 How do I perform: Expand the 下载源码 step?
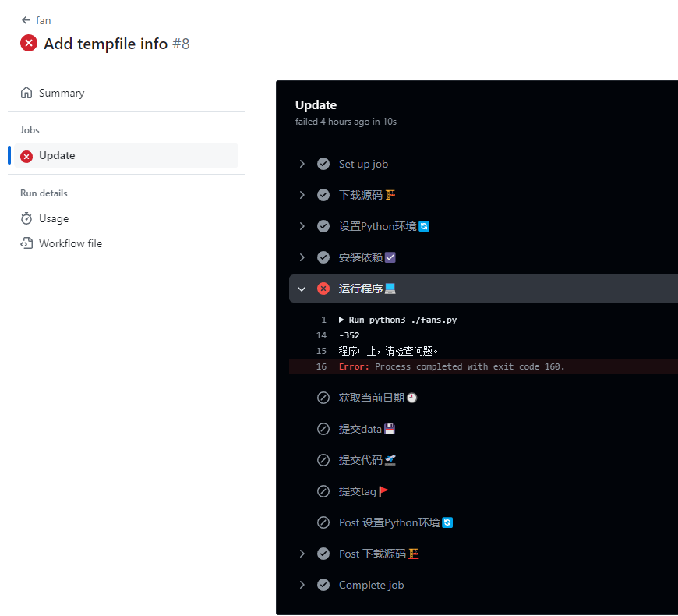tap(302, 195)
